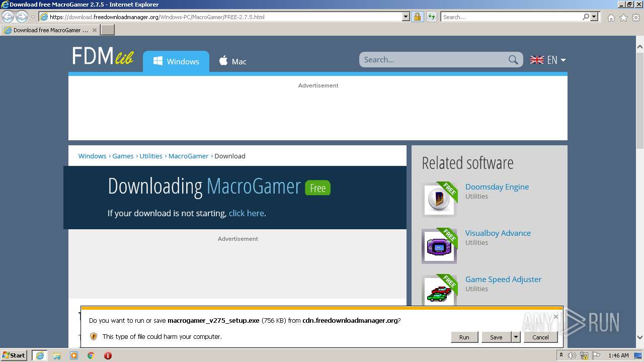Open Chrome taskbar icon
The image size is (644, 362).
[91, 355]
